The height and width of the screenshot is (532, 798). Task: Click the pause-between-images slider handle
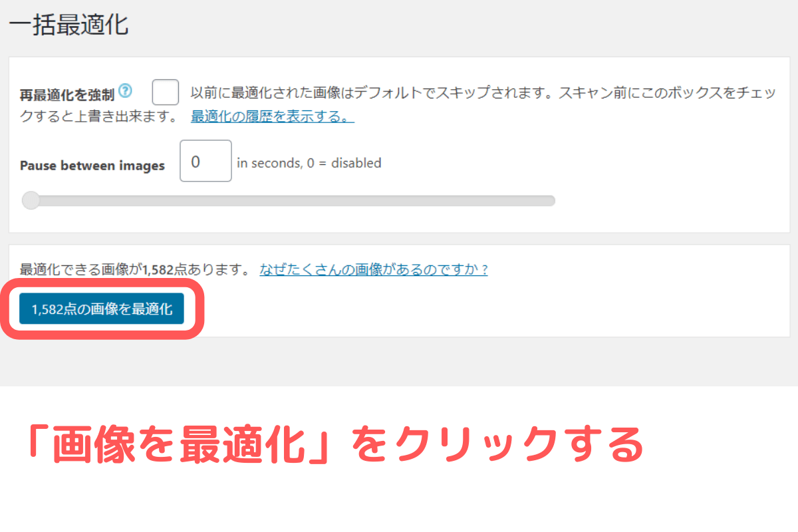click(31, 200)
